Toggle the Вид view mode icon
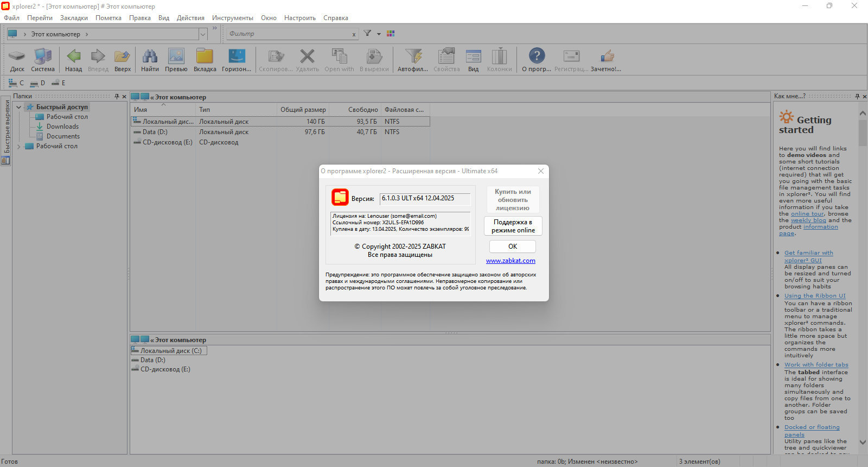The height and width of the screenshot is (467, 868). click(x=473, y=56)
